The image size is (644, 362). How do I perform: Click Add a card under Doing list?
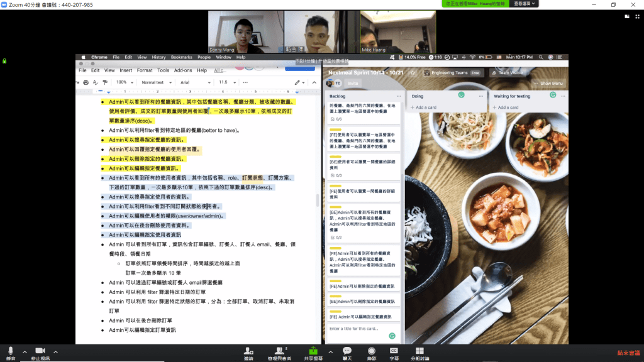tap(426, 107)
